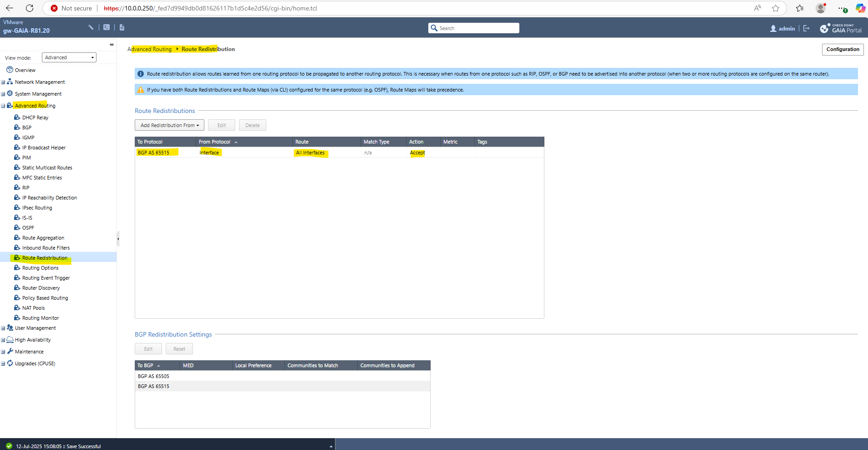Select BGP AS 65515 row in BGP settings

(x=283, y=386)
